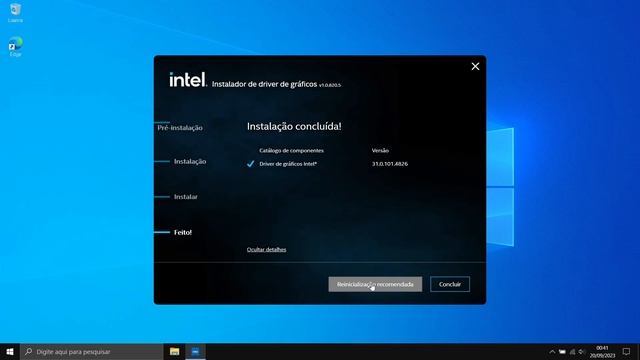Screen dimensions: 640x360
Task: Select the Pré-instalação step
Action: 180,128
